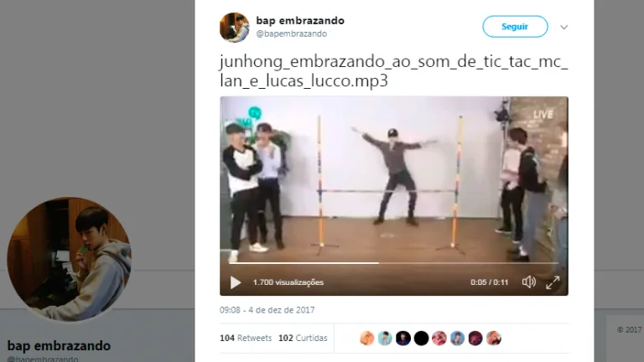
Task: Open the last liker's avatar in row
Action: click(x=494, y=339)
